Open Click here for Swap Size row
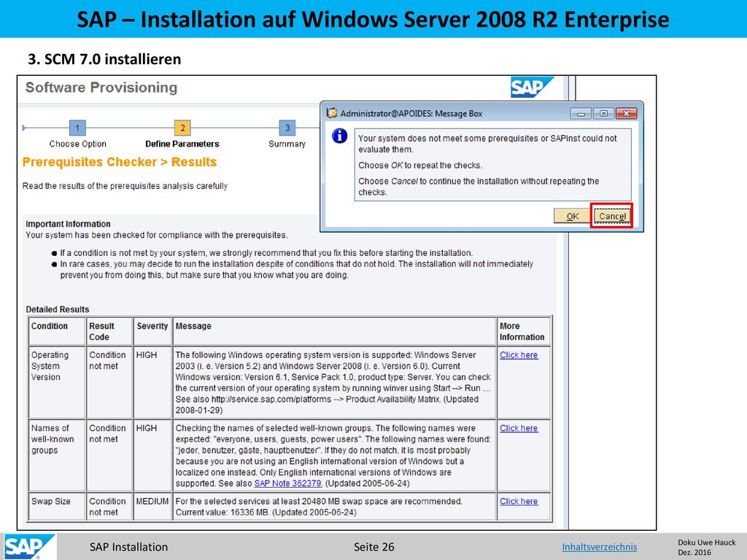The width and height of the screenshot is (747, 560). click(519, 502)
